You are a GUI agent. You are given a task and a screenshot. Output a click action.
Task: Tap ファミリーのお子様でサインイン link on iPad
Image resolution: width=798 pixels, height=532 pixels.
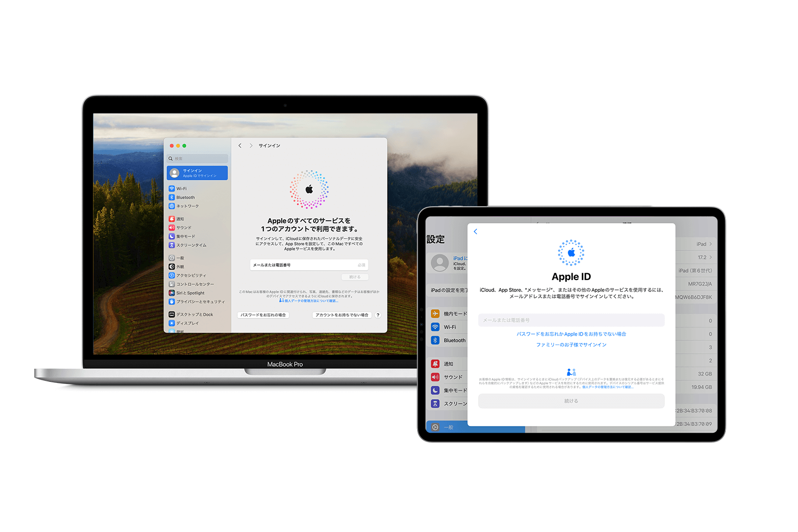pyautogui.click(x=571, y=345)
